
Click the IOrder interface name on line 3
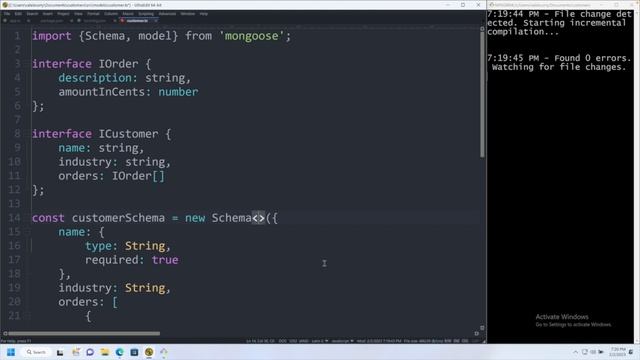pyautogui.click(x=118, y=64)
